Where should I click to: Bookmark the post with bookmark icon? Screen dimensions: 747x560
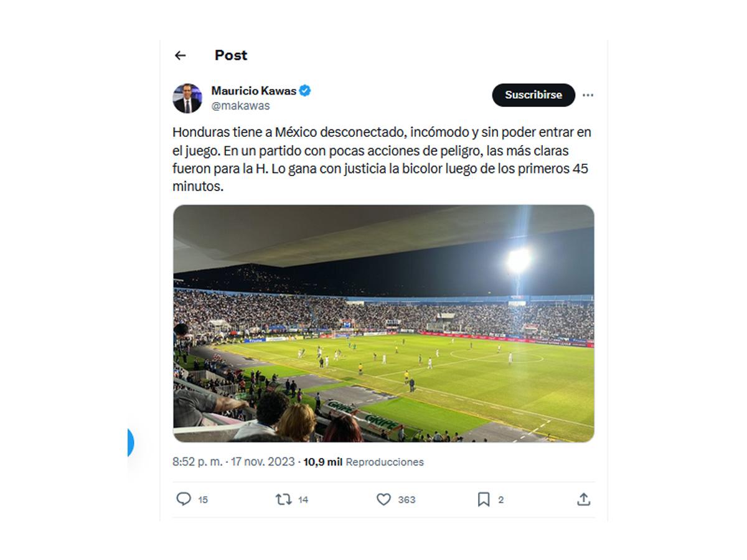tap(484, 499)
